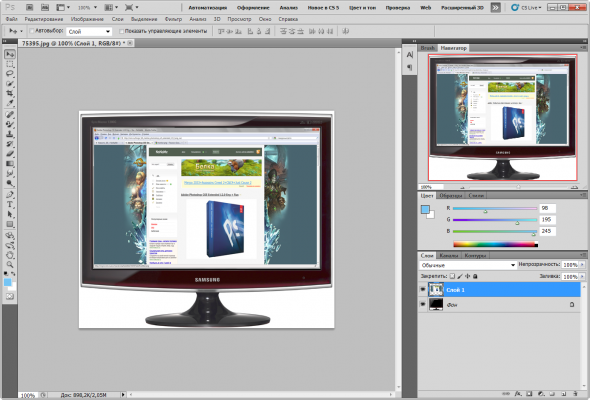Viewport: 590px width, 400px height.
Task: Switch to the Каналы tab
Action: [x=449, y=256]
